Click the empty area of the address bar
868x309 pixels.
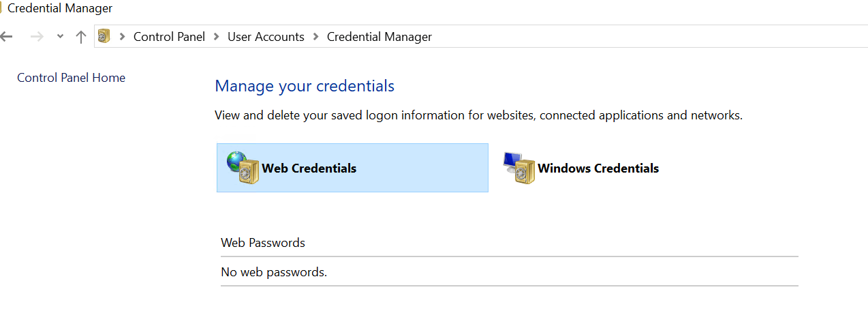pyautogui.click(x=647, y=37)
